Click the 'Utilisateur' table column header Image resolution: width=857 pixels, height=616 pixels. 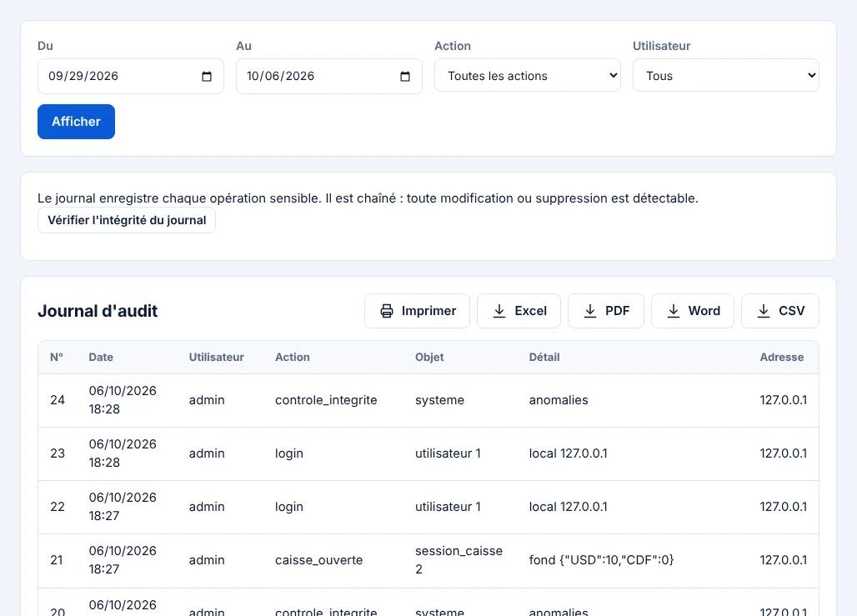[217, 358]
